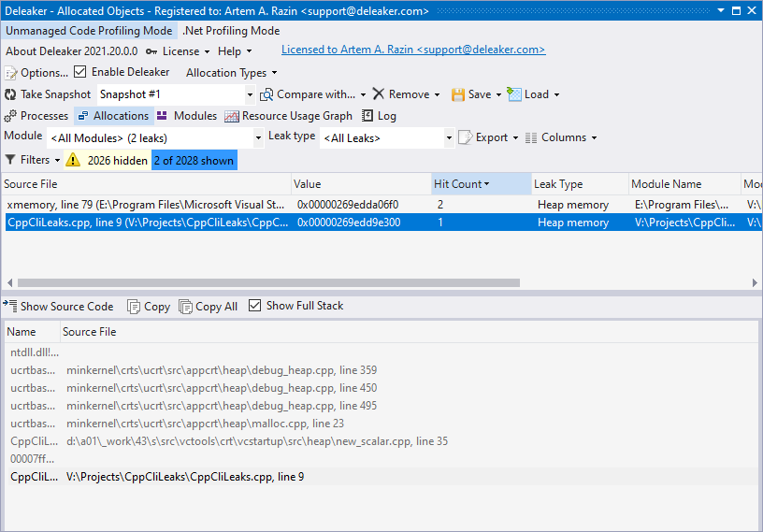Click the Show Source Code button label
Image resolution: width=763 pixels, height=532 pixels.
tap(66, 307)
